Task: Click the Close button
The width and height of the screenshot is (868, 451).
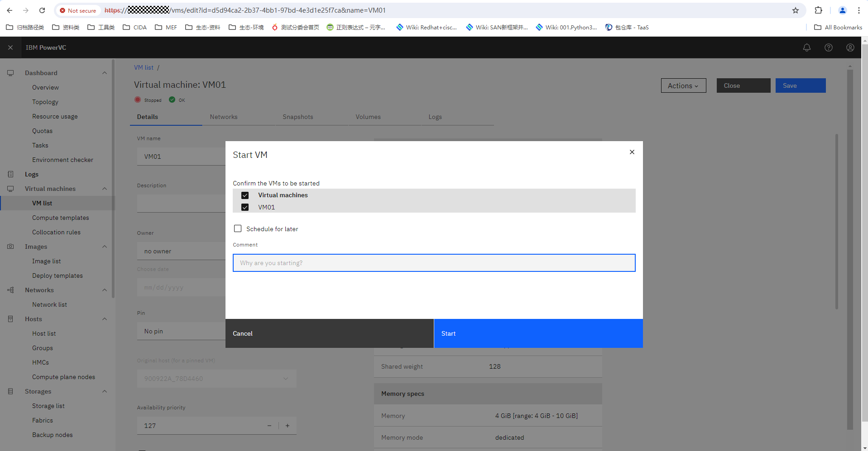Action: pyautogui.click(x=743, y=85)
